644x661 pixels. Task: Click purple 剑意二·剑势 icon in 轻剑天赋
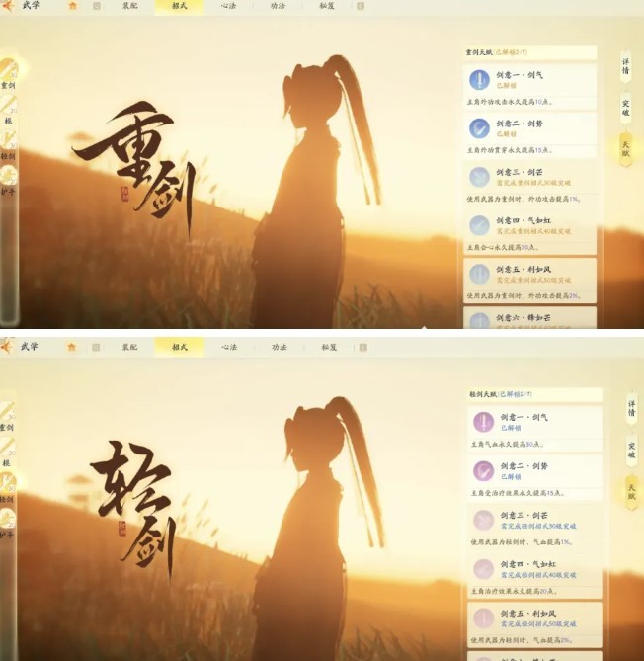tap(483, 471)
